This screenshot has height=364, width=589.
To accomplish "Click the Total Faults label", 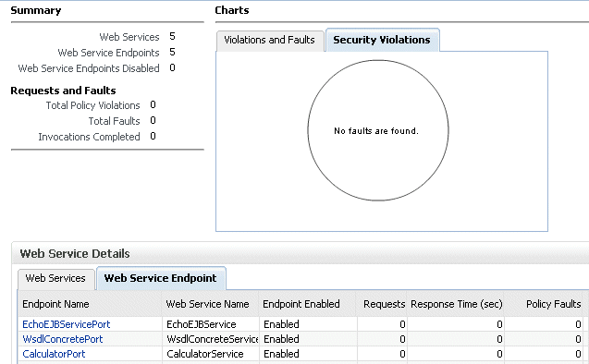I will pyautogui.click(x=115, y=121).
